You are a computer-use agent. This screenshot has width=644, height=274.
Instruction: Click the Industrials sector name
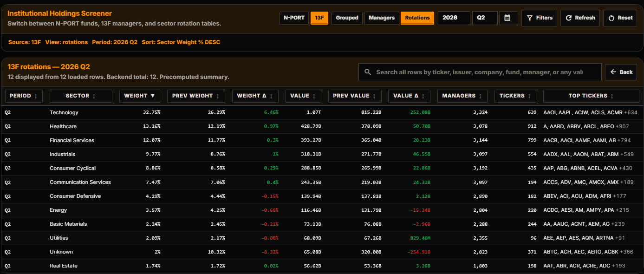coord(62,154)
